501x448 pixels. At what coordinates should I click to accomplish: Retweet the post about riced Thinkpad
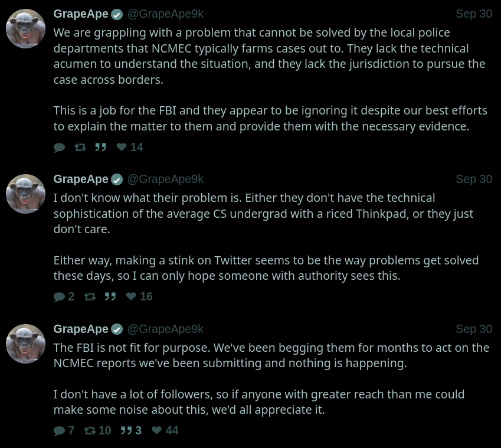click(90, 296)
